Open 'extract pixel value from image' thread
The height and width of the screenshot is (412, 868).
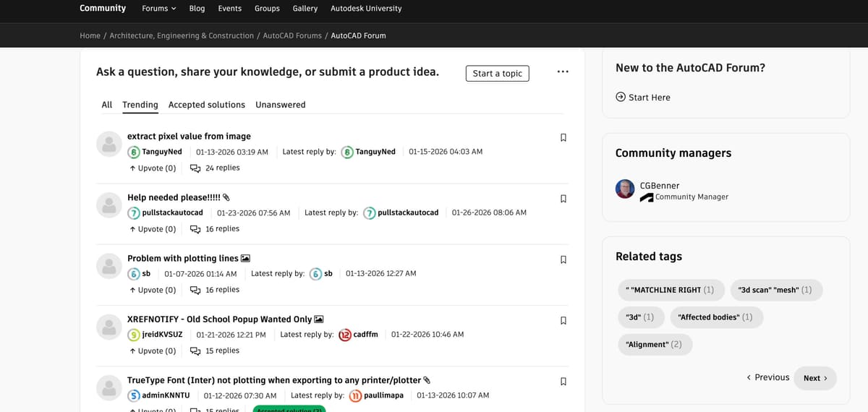pyautogui.click(x=189, y=136)
